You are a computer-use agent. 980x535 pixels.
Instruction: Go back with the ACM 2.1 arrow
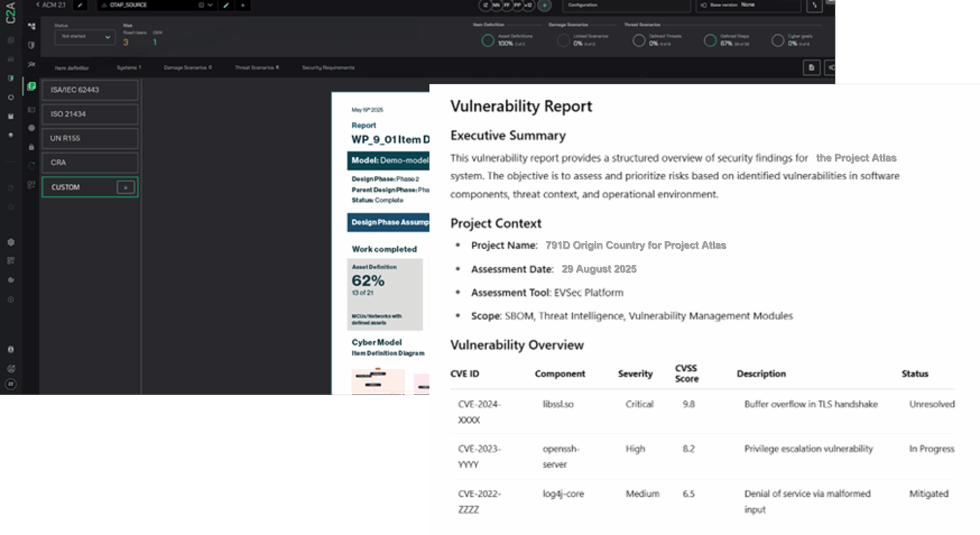tap(38, 5)
